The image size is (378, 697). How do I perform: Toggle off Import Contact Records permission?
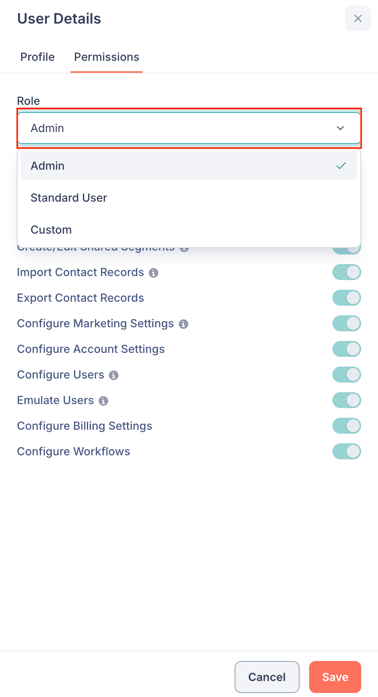[x=346, y=272]
